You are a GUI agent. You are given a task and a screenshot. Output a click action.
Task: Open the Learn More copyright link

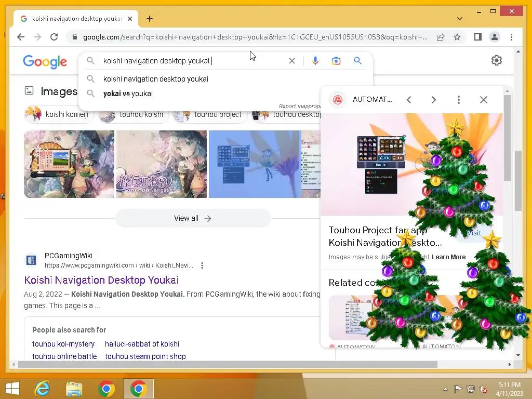448,257
